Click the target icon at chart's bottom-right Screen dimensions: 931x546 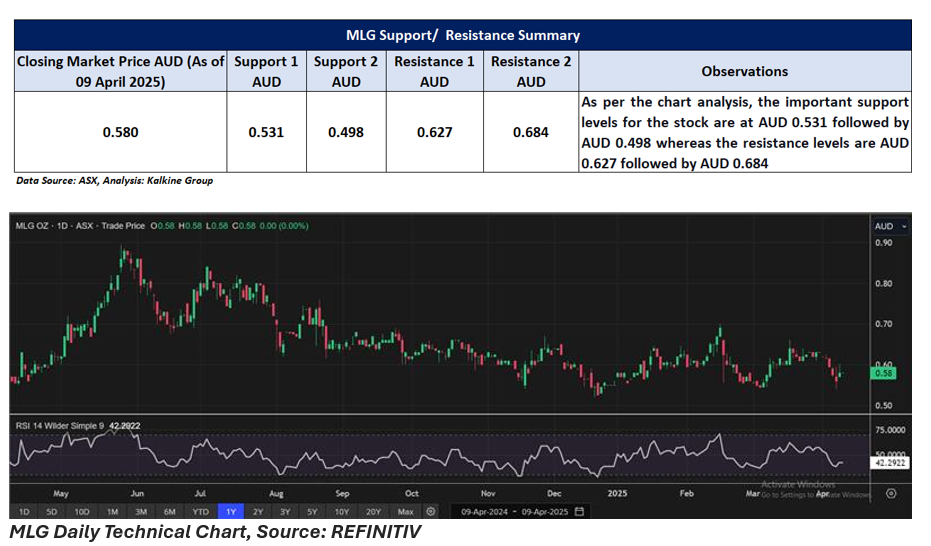pos(891,493)
